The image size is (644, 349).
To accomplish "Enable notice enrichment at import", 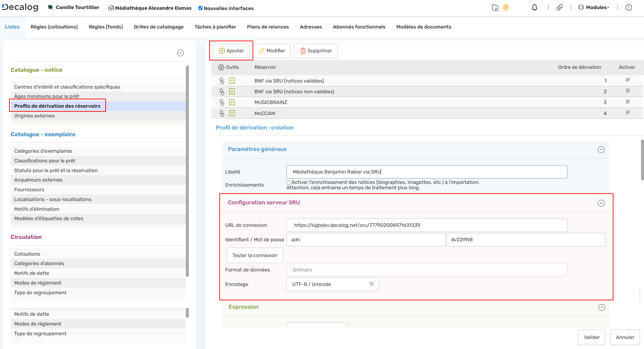I will 288,182.
